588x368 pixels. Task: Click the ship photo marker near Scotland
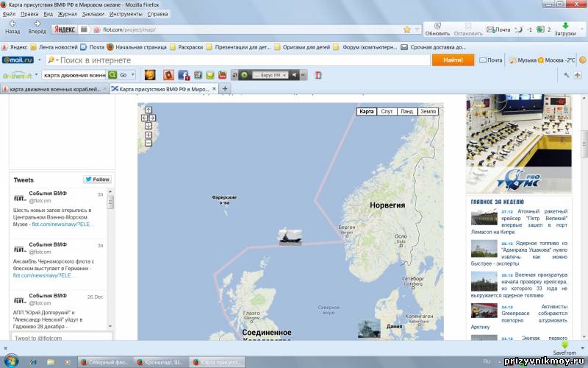point(290,237)
